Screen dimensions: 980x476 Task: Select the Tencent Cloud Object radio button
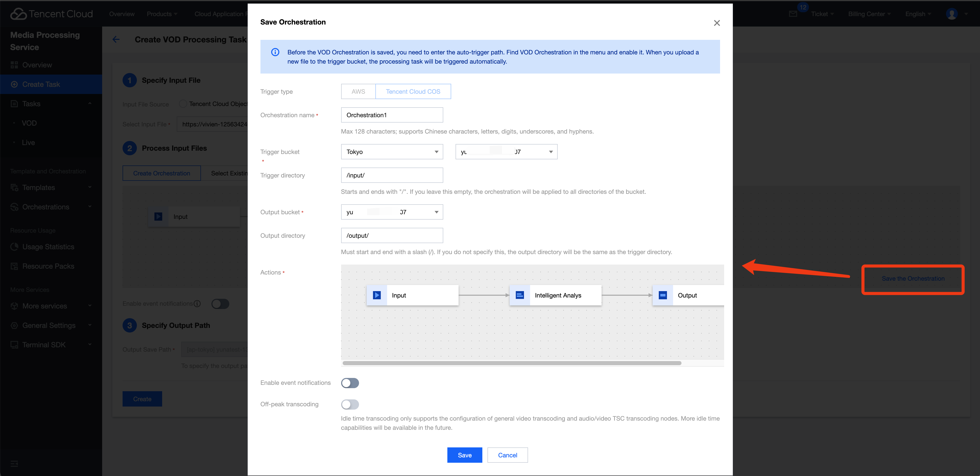point(183,104)
